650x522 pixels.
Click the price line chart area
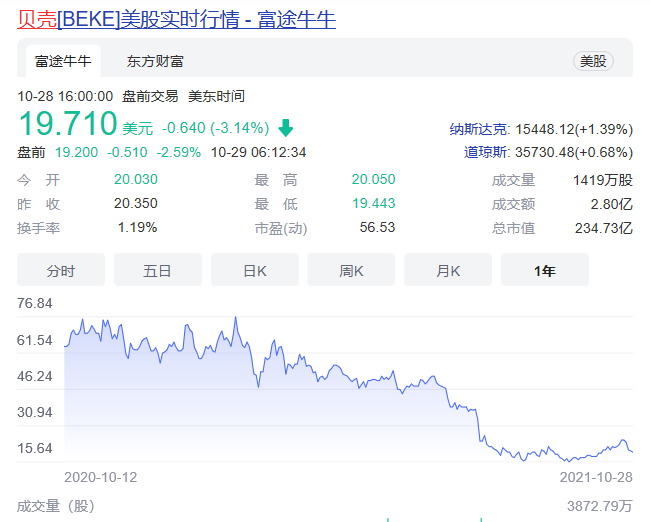(348, 389)
